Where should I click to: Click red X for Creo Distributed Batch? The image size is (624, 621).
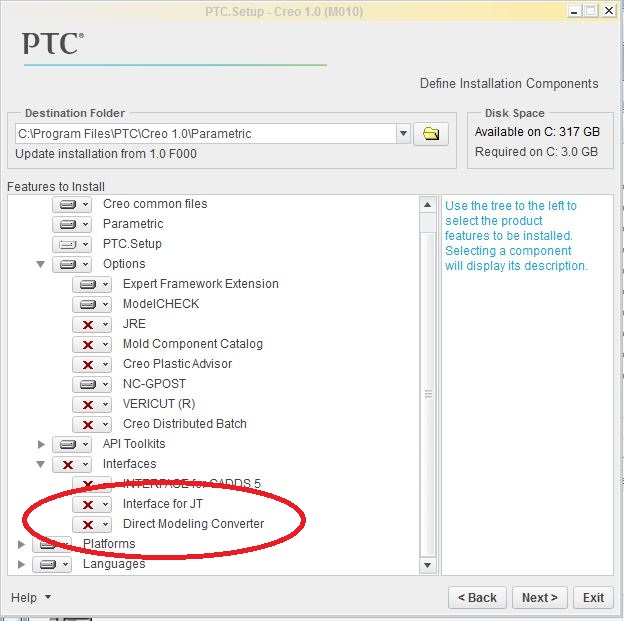click(x=88, y=424)
